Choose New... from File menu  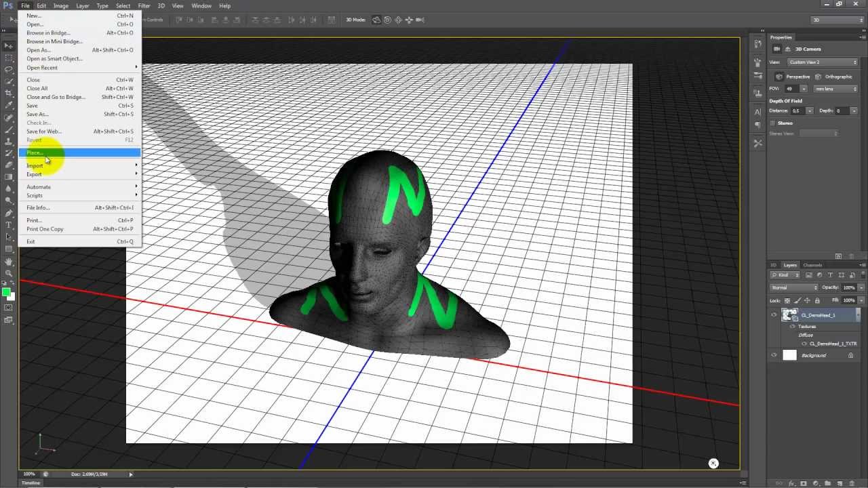click(79, 16)
